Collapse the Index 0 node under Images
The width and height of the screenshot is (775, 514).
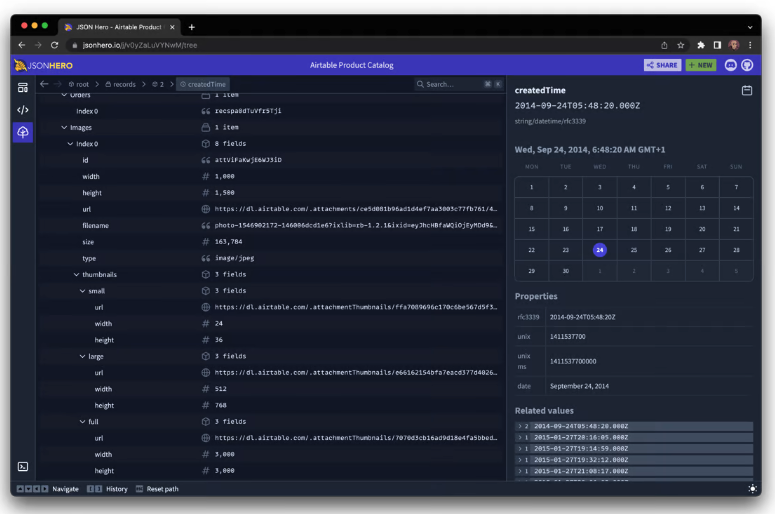point(70,144)
